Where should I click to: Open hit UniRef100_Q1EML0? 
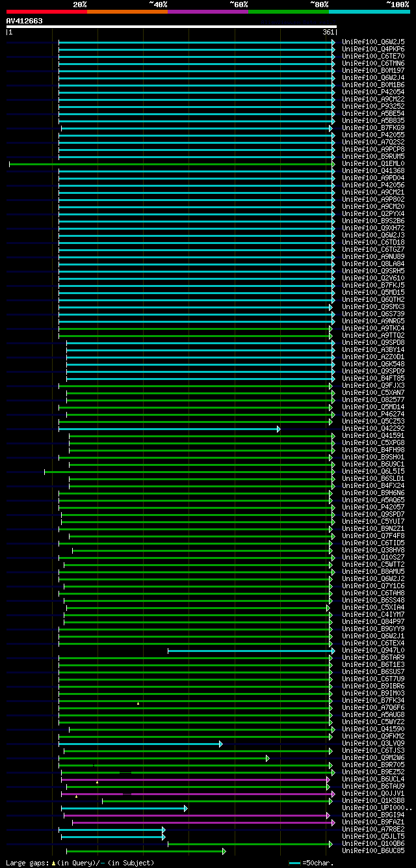point(374,164)
